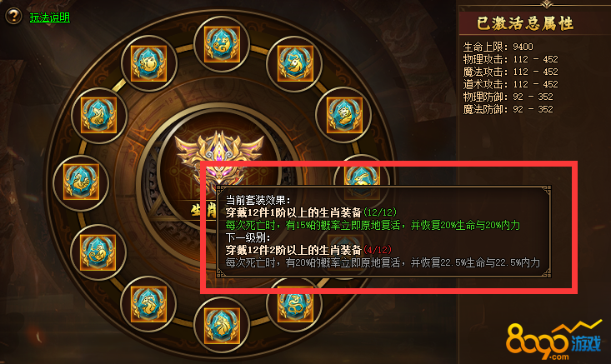Screen dimensions: 611x364
Task: Select the Snake zodiac gem slot
Action: (295, 305)
